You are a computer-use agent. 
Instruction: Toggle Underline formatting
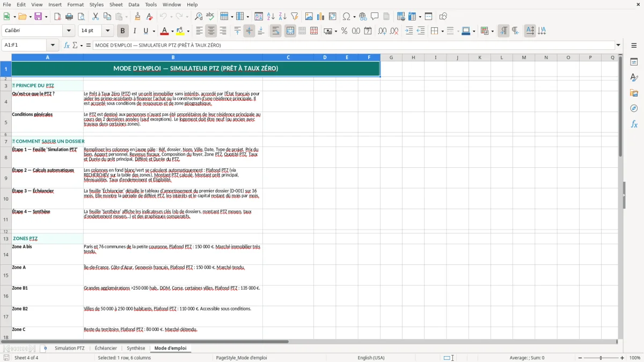[x=145, y=31]
